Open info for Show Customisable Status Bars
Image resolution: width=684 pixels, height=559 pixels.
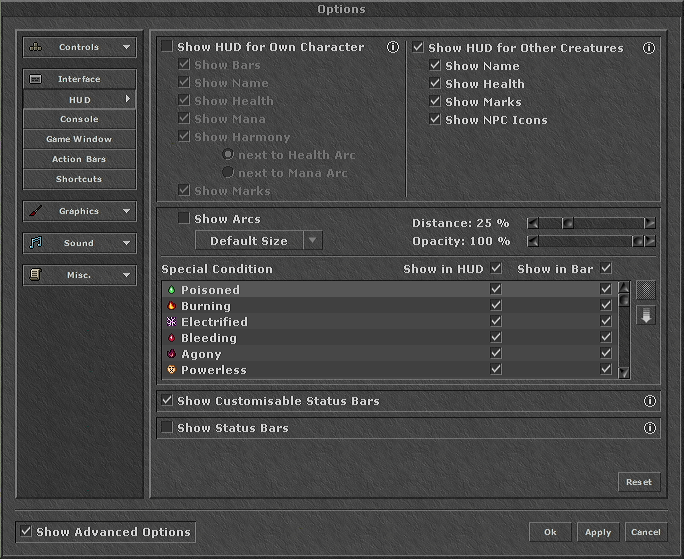(650, 401)
